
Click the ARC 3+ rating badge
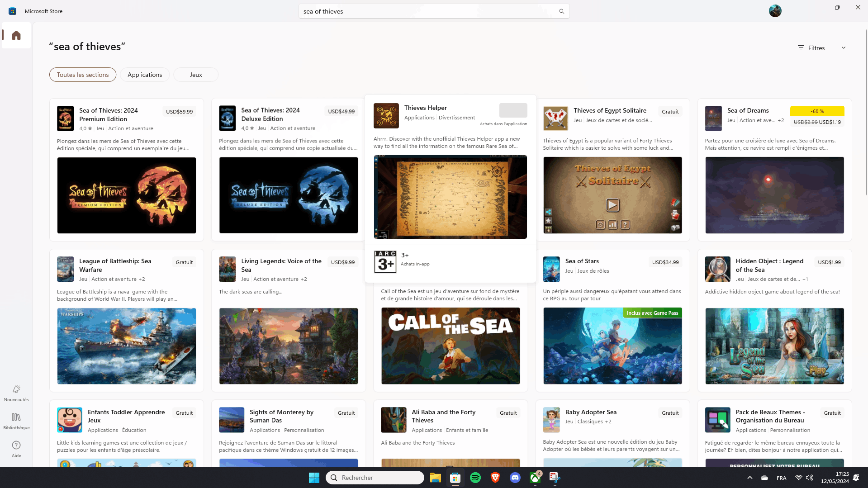pos(385,262)
